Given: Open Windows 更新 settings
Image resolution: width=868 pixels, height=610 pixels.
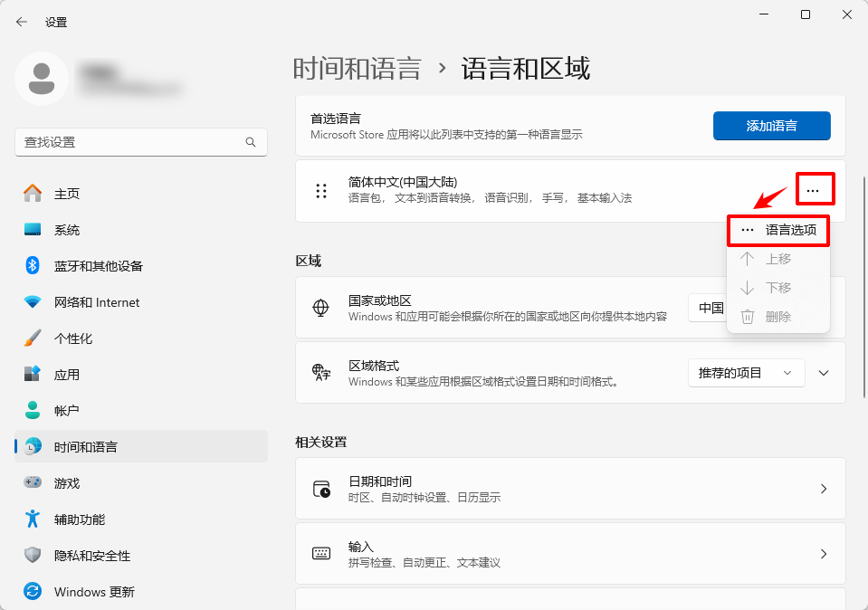Looking at the screenshot, I should [x=141, y=592].
